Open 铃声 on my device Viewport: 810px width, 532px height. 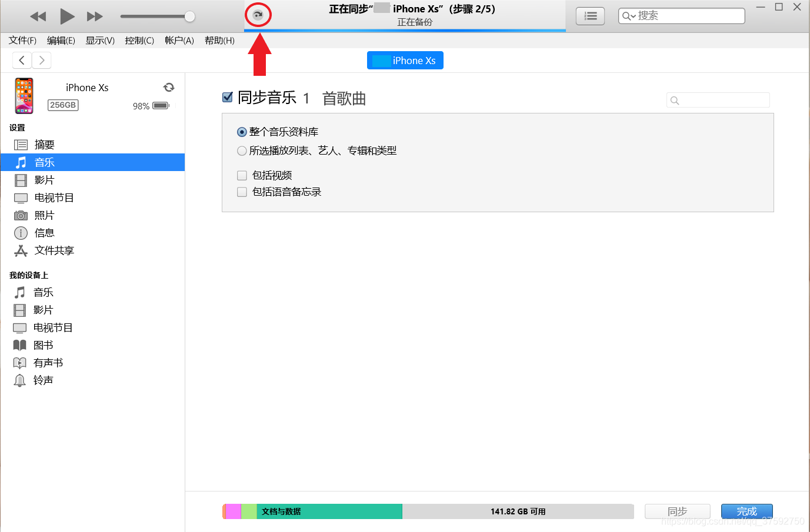(93, 380)
